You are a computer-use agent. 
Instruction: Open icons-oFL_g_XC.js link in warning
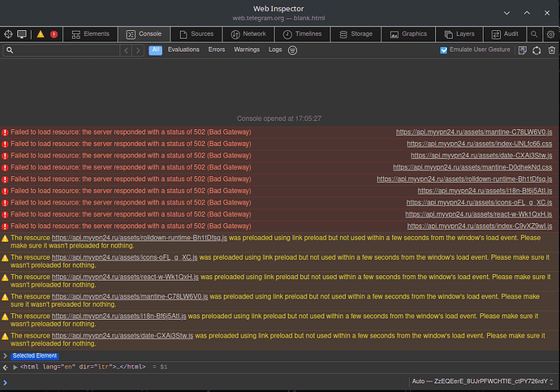click(x=124, y=257)
